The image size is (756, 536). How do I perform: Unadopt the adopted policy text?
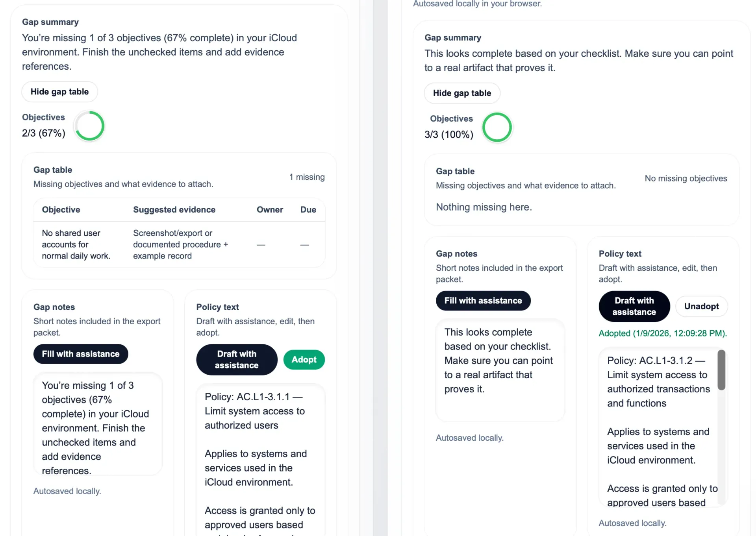(x=701, y=306)
